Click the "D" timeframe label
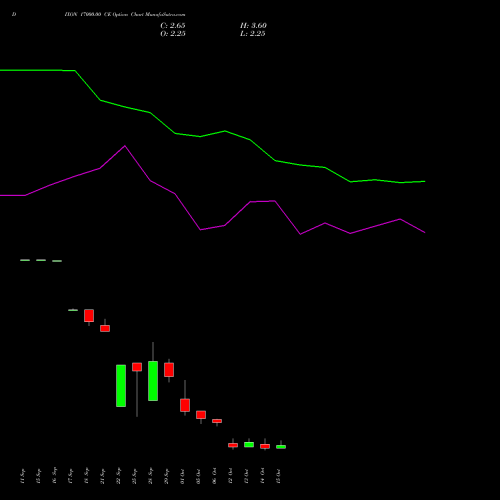 (14, 14)
